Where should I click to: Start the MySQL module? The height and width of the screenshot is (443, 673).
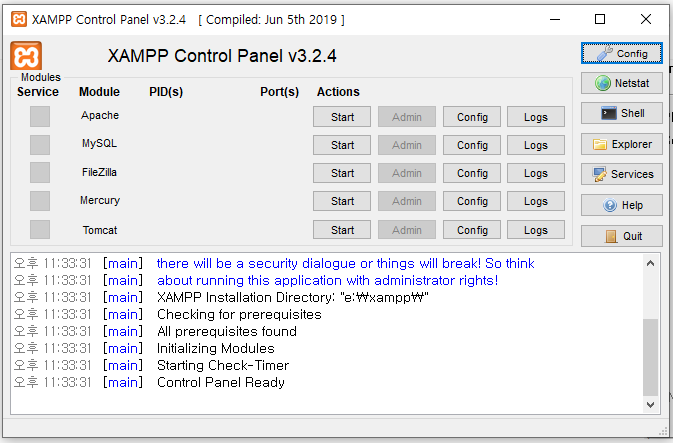point(342,145)
